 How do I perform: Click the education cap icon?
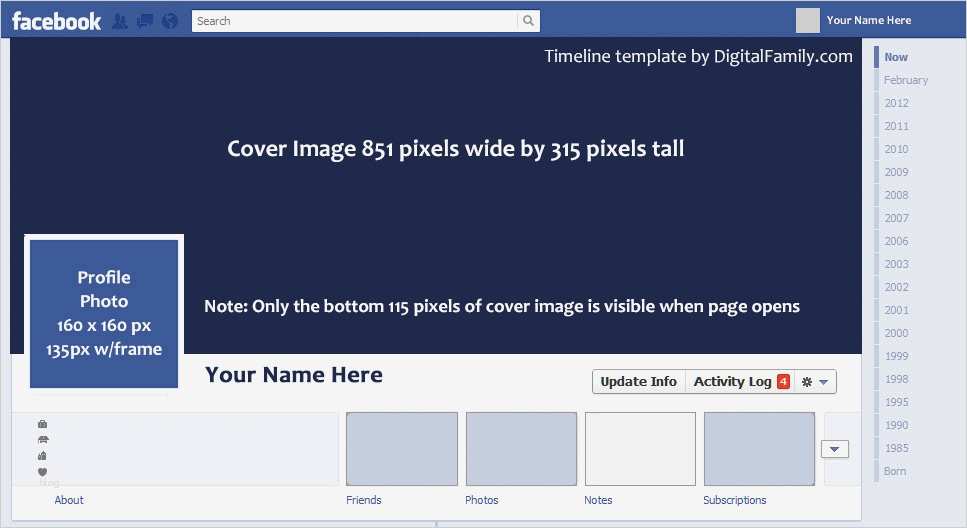pos(43,440)
